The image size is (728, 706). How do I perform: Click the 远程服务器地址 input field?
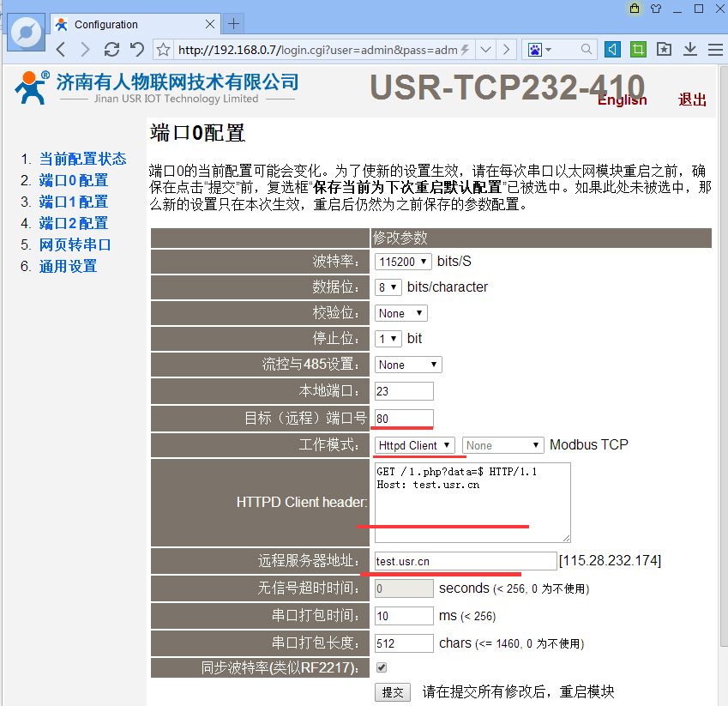point(466,561)
